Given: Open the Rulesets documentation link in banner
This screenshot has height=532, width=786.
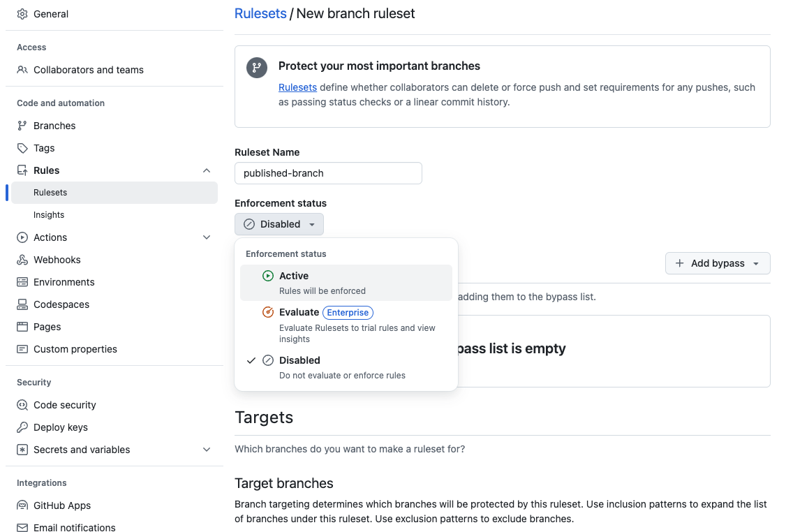Looking at the screenshot, I should 297,87.
